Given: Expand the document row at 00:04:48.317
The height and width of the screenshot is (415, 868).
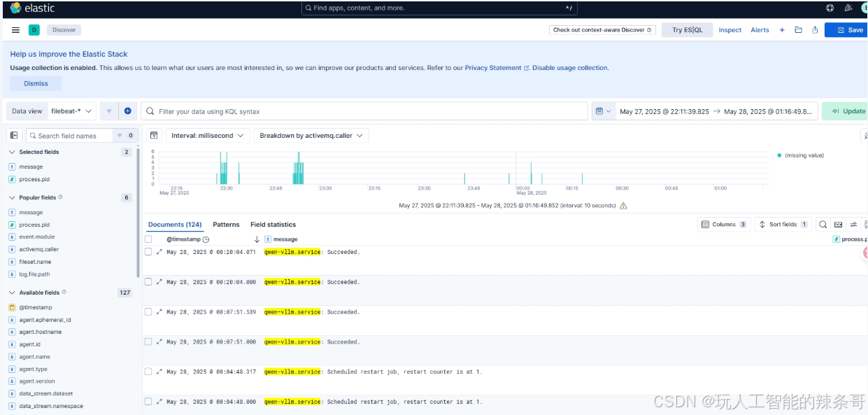Looking at the screenshot, I should point(159,372).
